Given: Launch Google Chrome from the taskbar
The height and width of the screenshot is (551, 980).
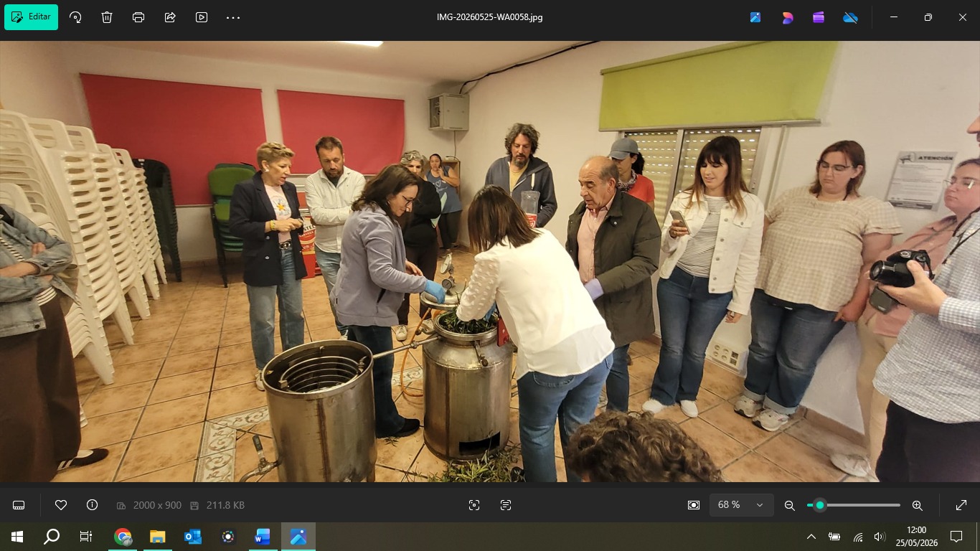Looking at the screenshot, I should click(123, 536).
